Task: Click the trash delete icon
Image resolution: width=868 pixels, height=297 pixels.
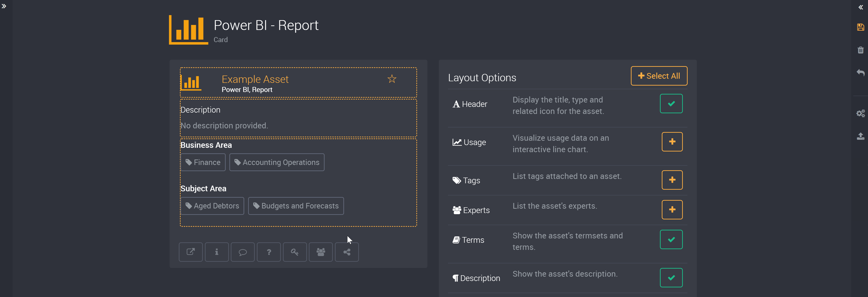Action: pos(861,50)
